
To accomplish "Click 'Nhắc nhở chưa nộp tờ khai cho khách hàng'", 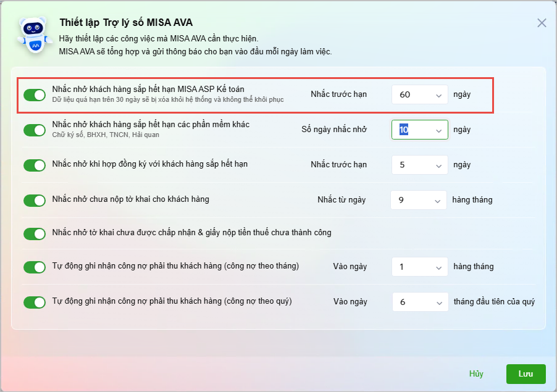I will coord(130,199).
